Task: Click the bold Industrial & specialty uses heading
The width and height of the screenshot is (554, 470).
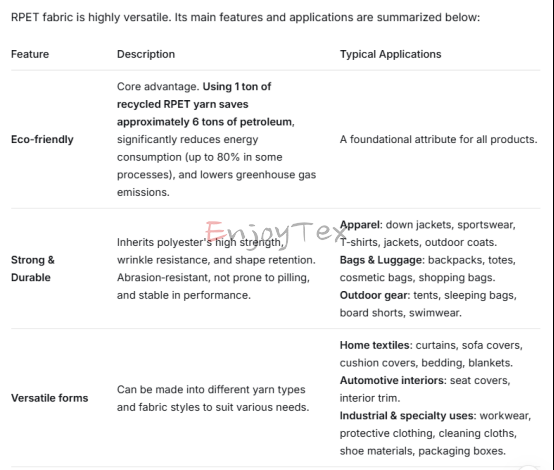Action: 408,416
